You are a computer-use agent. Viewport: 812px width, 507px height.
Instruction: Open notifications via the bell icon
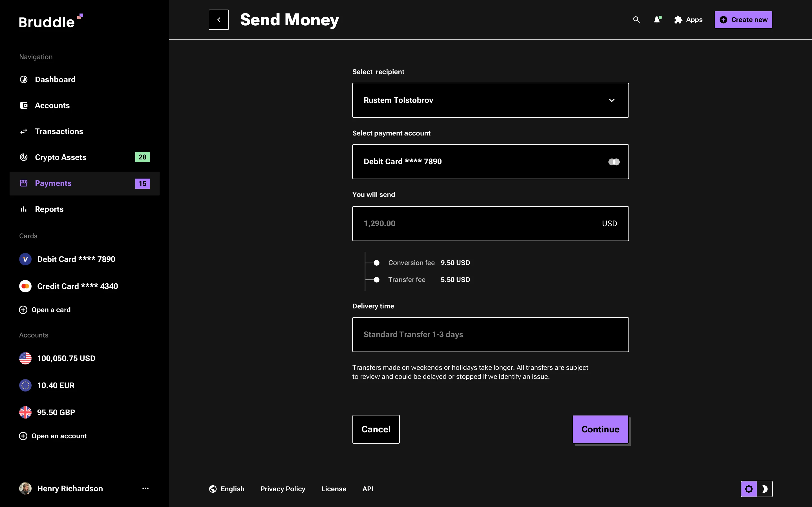(x=657, y=20)
